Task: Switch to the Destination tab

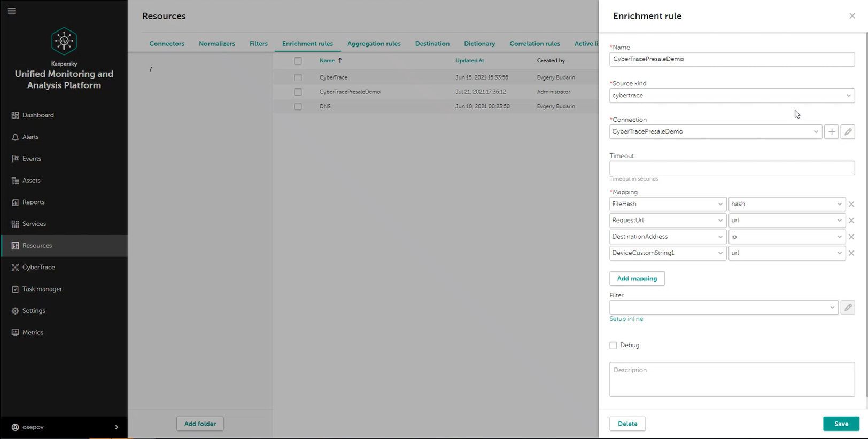Action: point(432,44)
